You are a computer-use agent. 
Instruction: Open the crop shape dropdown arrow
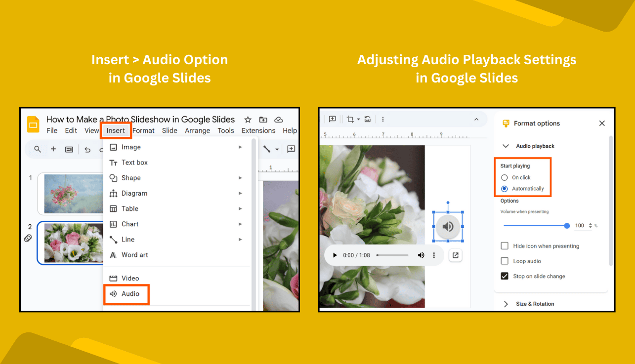(358, 119)
